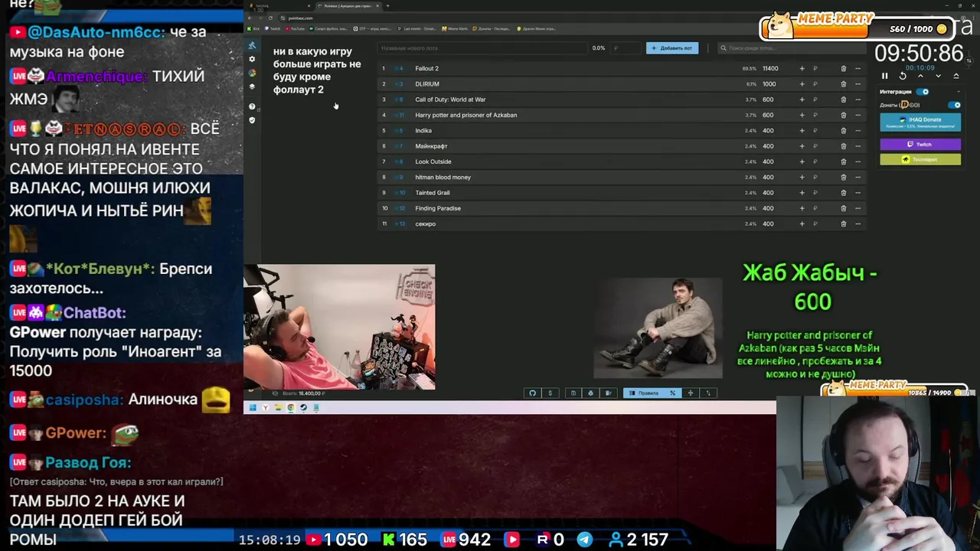
Task: Reset the auction timer
Action: coord(903,76)
